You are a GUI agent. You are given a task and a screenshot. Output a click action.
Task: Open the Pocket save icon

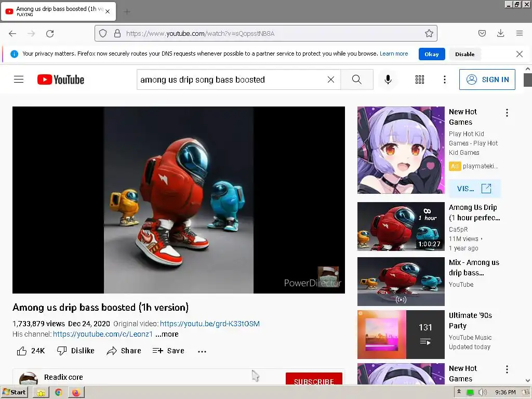coord(482,33)
